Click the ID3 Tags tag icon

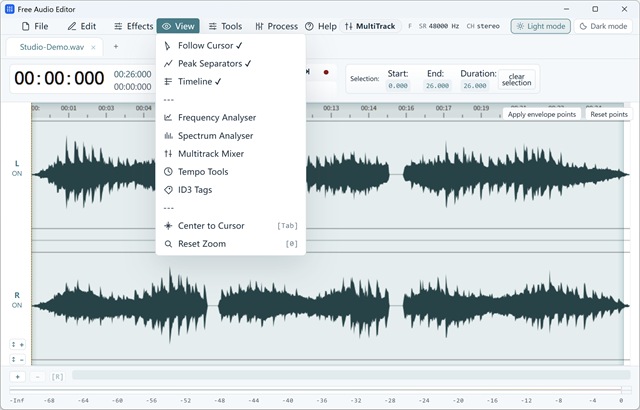tap(168, 190)
